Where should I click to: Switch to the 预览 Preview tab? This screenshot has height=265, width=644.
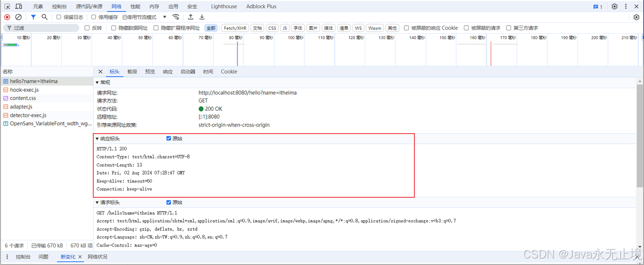click(150, 71)
